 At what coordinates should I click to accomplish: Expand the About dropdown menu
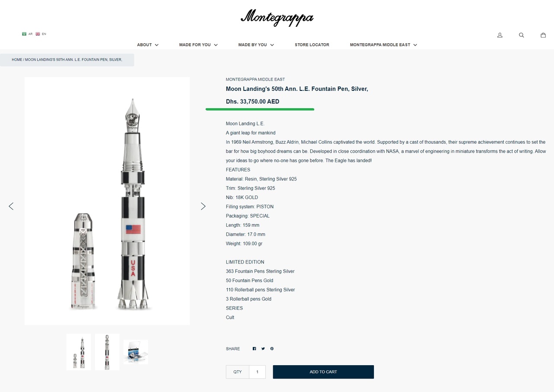coord(148,45)
